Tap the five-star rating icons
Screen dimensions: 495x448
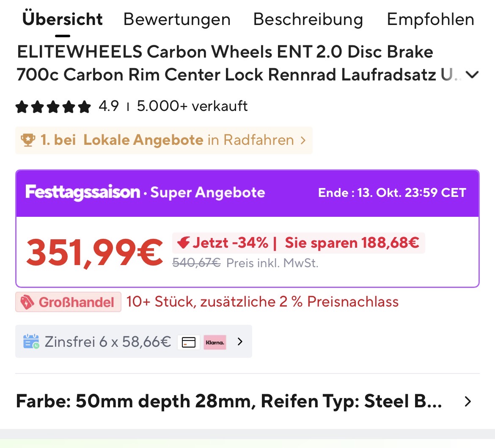[53, 107]
